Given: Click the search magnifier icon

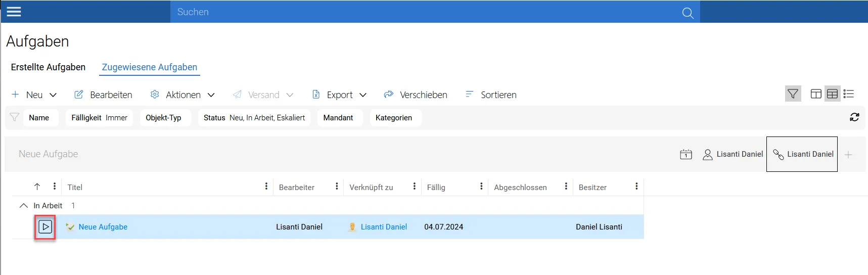Looking at the screenshot, I should pos(688,13).
